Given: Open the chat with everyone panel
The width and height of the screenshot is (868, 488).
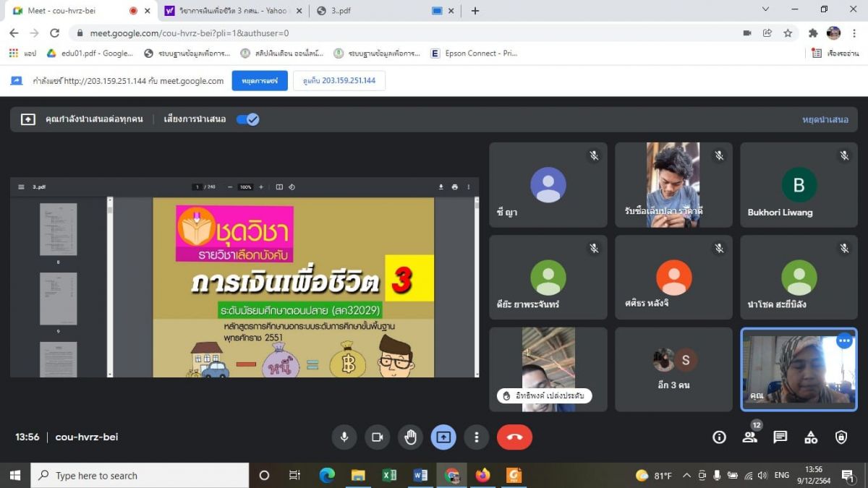Looking at the screenshot, I should click(x=780, y=437).
